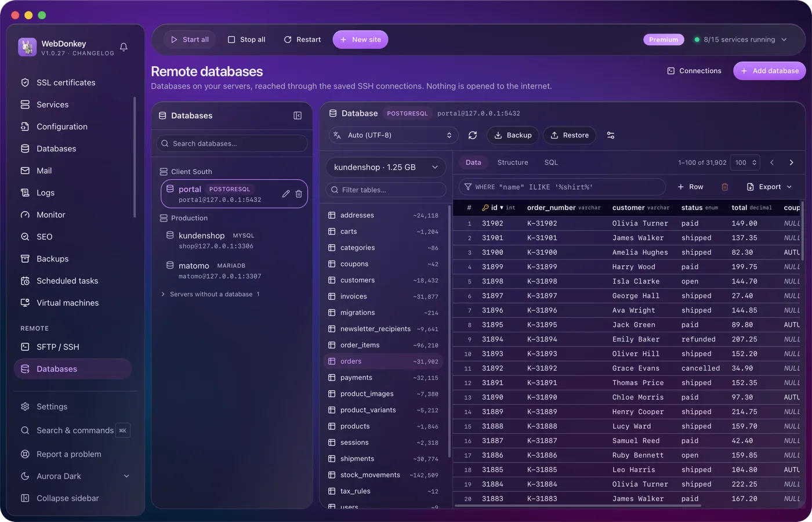Select the kundenshop MySQL database
812x522 pixels.
coord(234,240)
